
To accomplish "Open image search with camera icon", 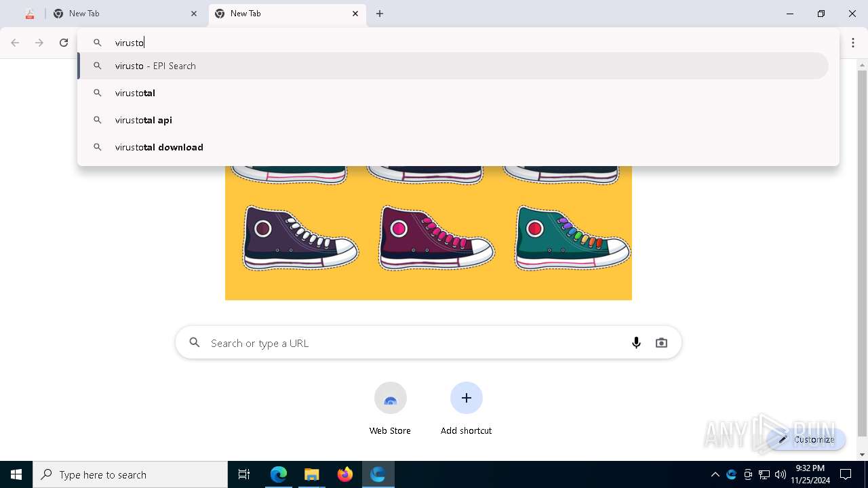I will (661, 343).
